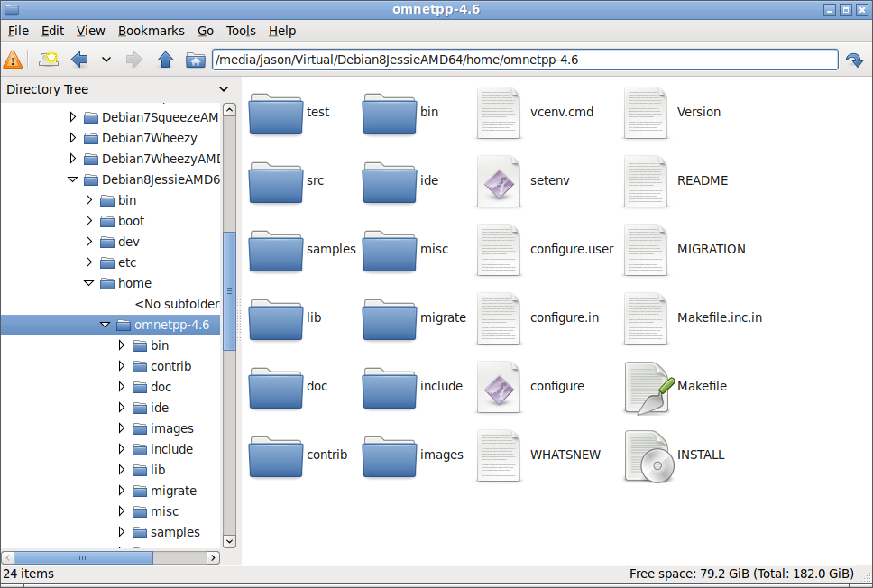873x588 pixels.
Task: Expand the contrib folder in the tree
Action: click(x=121, y=366)
